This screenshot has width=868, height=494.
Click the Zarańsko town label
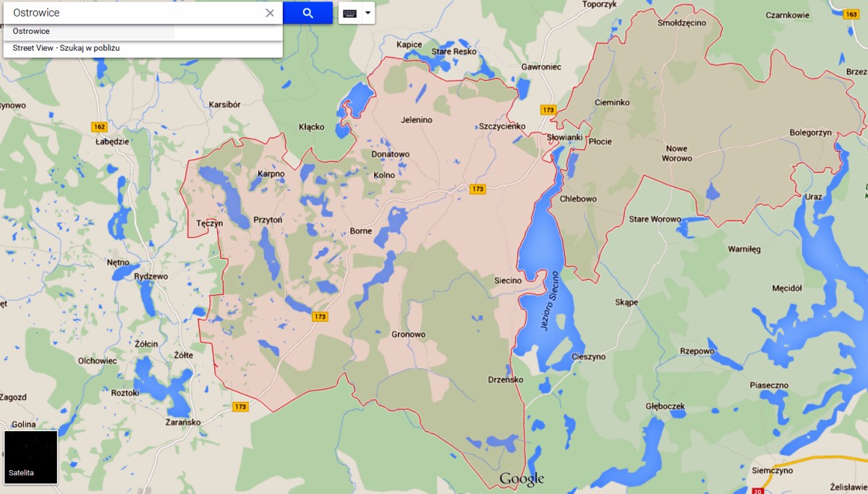(x=183, y=421)
